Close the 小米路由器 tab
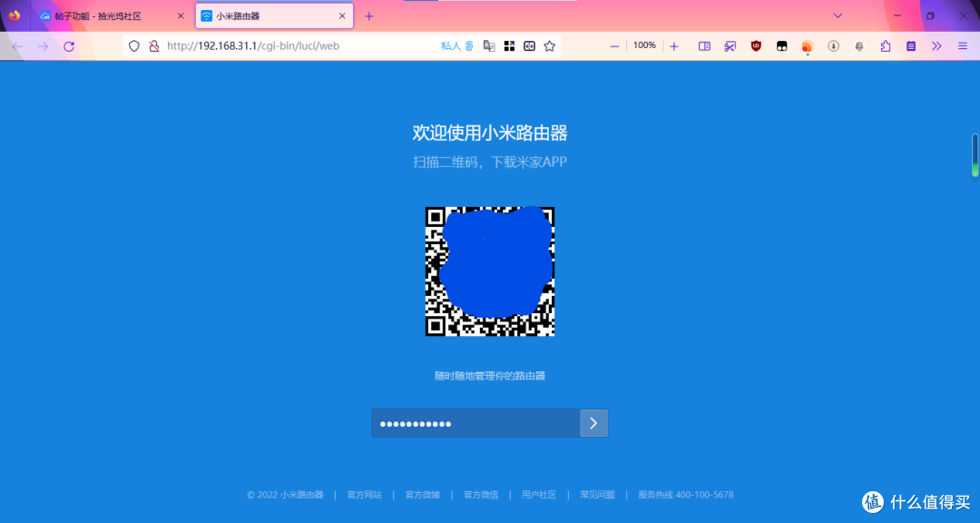 [x=342, y=16]
